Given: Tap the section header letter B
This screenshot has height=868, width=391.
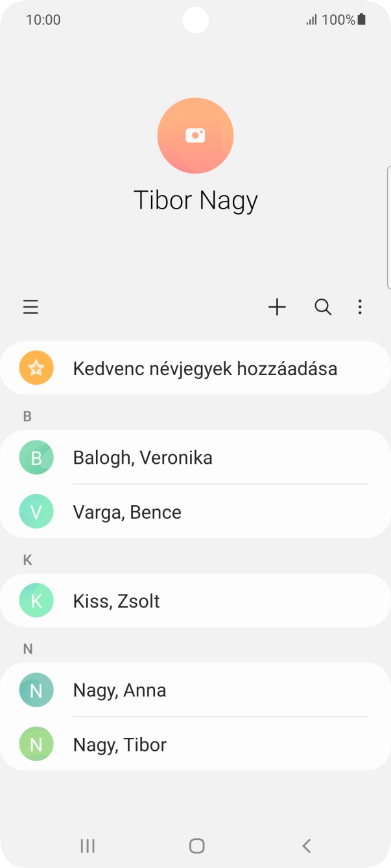Looking at the screenshot, I should pyautogui.click(x=27, y=416).
